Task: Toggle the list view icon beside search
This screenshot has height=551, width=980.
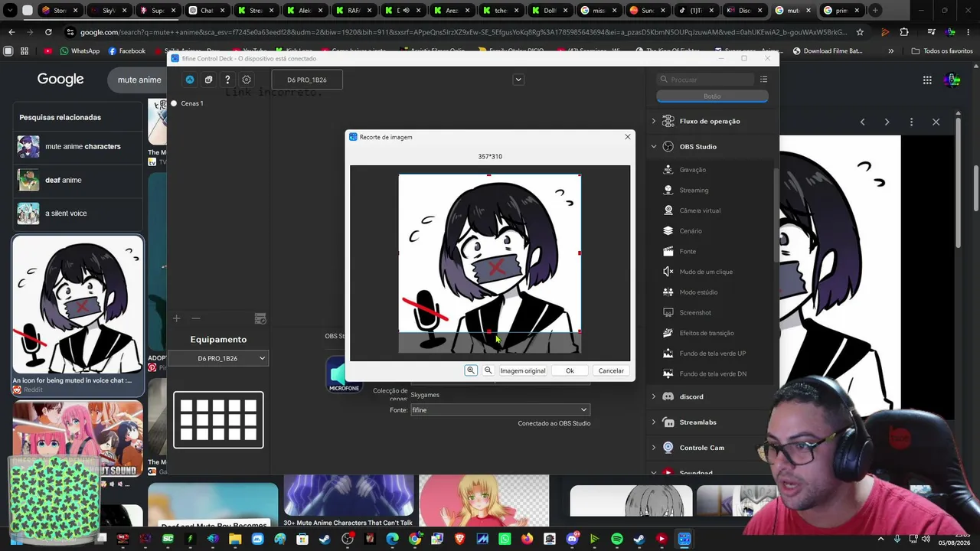Action: 763,80
